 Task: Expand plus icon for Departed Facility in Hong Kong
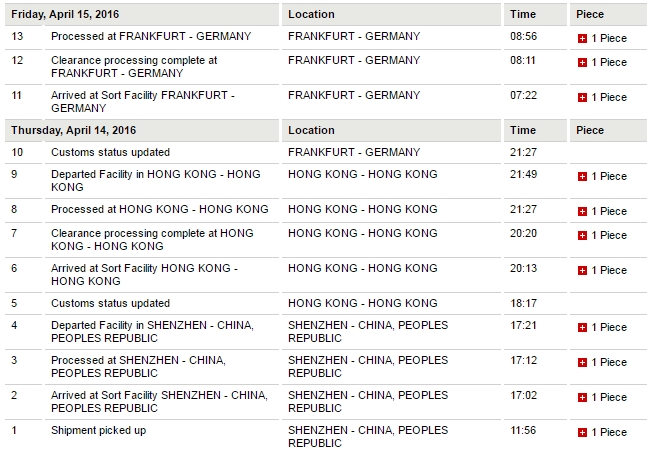point(582,176)
